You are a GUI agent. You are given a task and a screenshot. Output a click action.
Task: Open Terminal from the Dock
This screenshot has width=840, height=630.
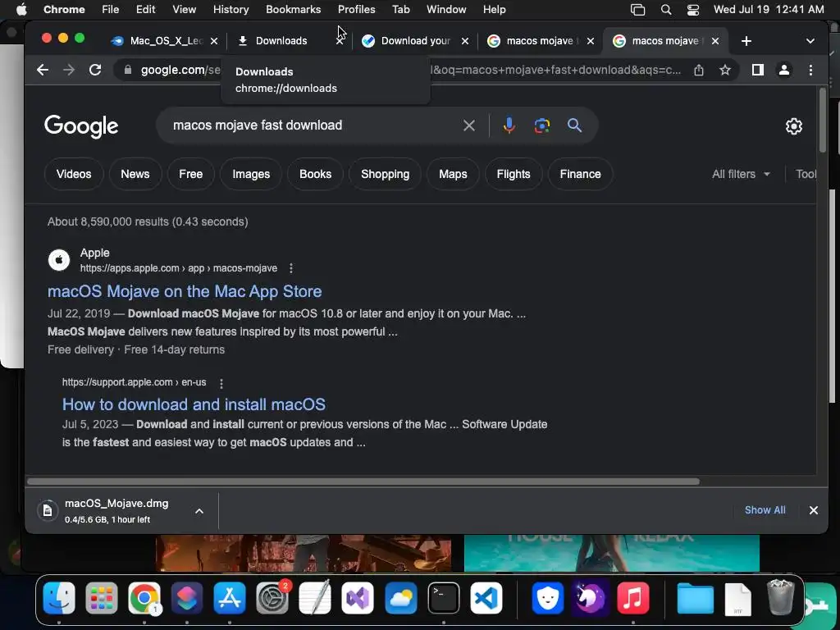444,598
